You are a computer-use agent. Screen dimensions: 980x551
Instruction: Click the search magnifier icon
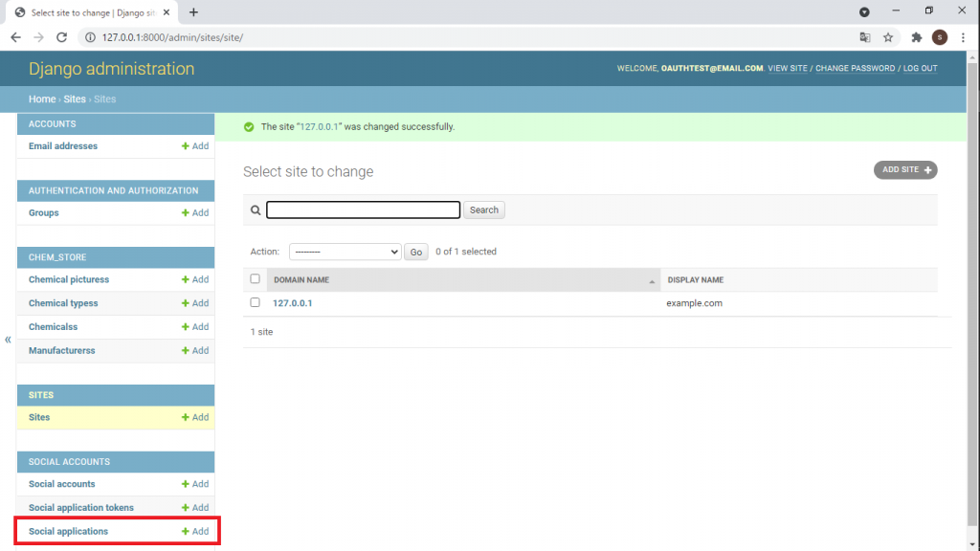point(256,209)
